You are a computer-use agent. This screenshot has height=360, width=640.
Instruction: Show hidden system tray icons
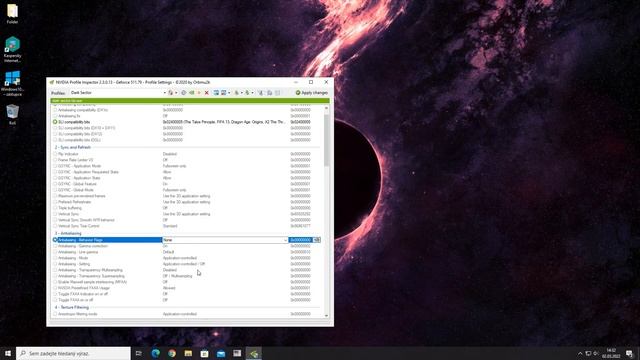point(580,353)
